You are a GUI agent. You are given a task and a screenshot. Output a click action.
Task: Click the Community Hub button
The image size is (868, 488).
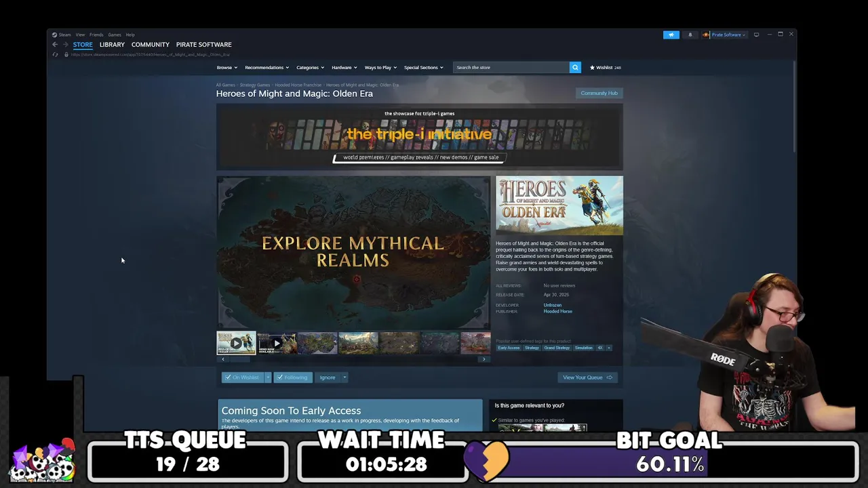click(x=599, y=93)
